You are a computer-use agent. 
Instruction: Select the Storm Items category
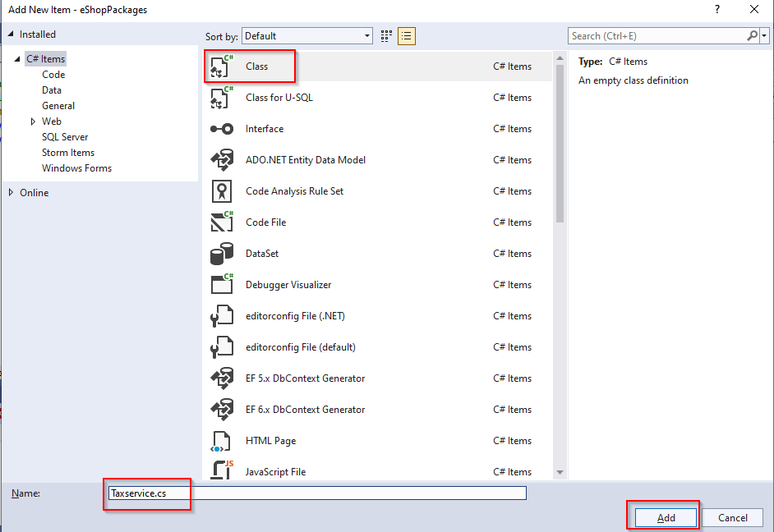pos(68,153)
